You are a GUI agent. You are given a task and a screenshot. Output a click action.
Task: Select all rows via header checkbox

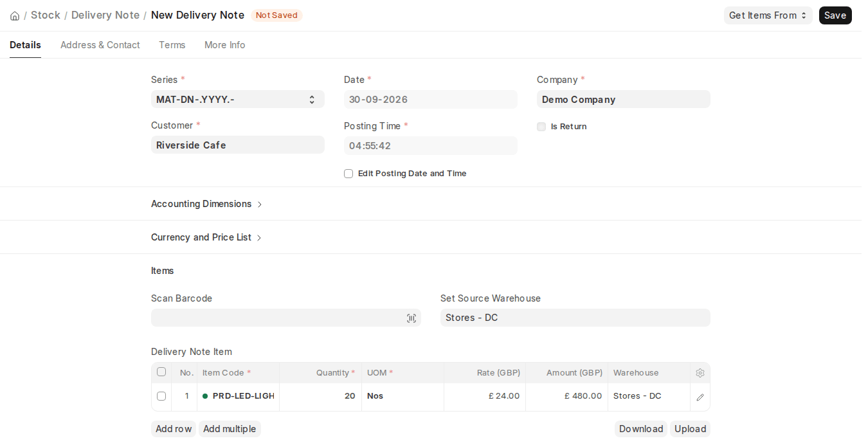click(161, 372)
